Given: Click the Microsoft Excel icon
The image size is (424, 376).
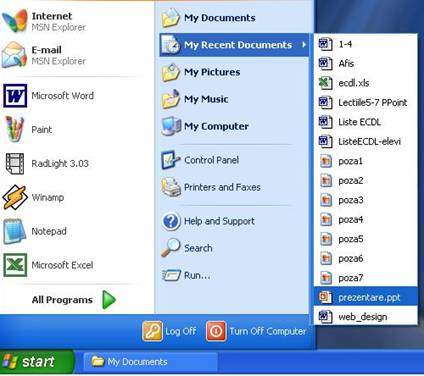Looking at the screenshot, I should pos(15,265).
